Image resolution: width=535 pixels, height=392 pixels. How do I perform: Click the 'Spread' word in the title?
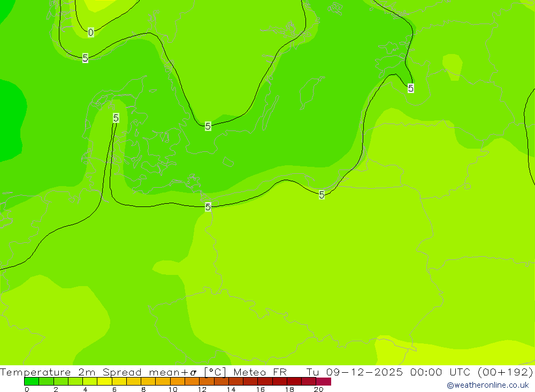[122, 372]
